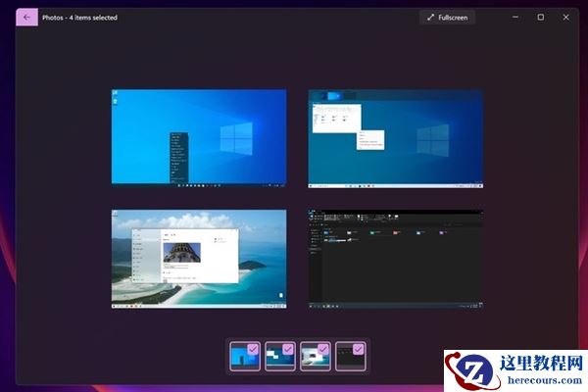Open the photo with white Explorer window
588x392 pixels.
[396, 138]
